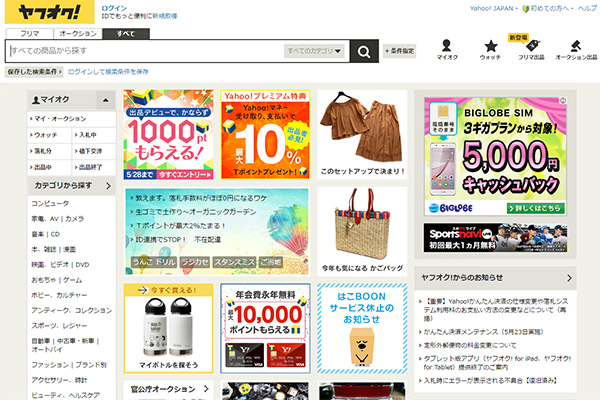Click the BIGLOBE ad info icon
Image resolution: width=600 pixels, height=400 pixels.
pyautogui.click(x=563, y=100)
